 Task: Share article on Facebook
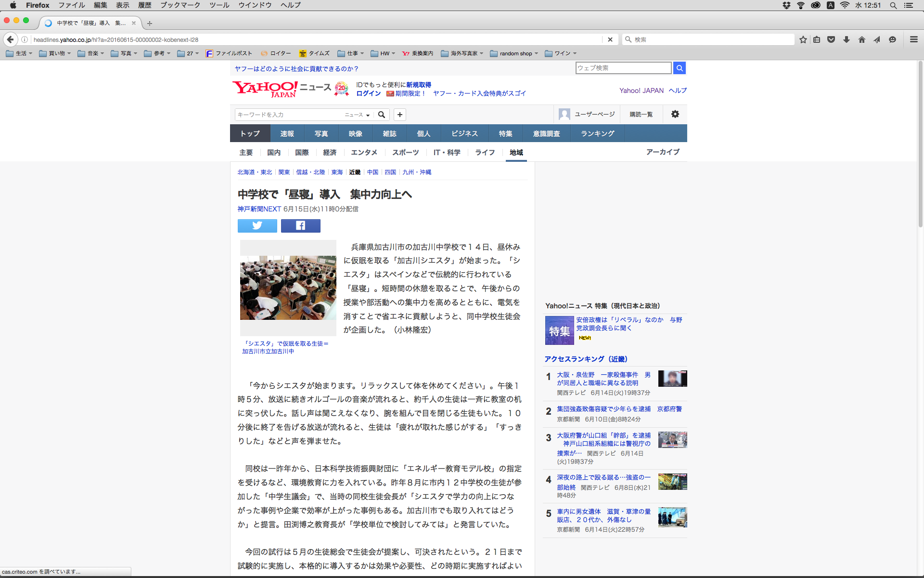(300, 225)
